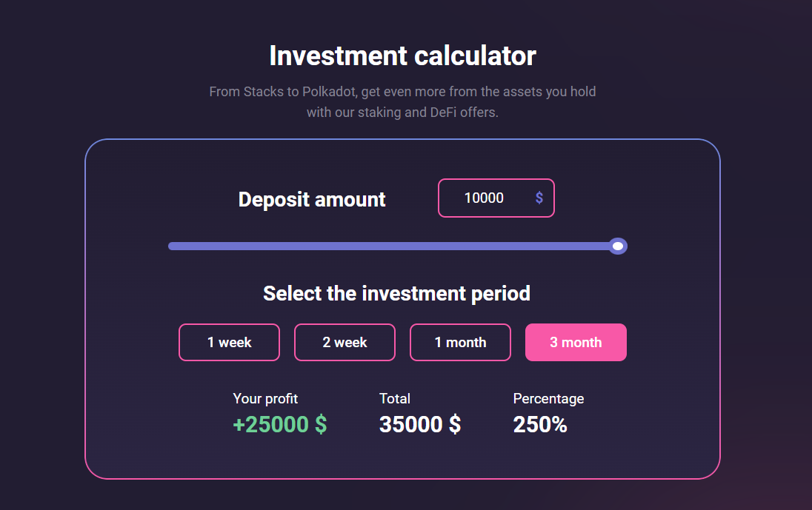Click the "From Stacks to Polkadot" subtitle line
812x510 pixels.
(402, 93)
